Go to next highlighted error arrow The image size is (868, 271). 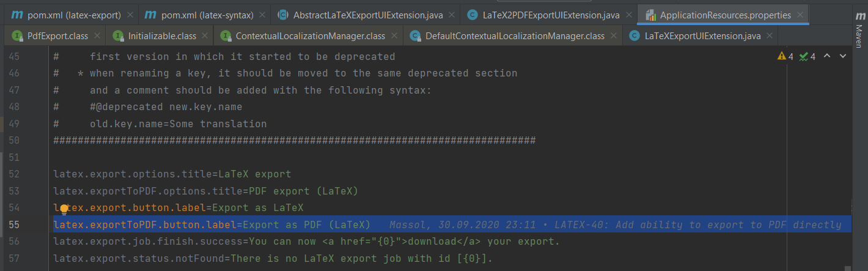click(843, 56)
